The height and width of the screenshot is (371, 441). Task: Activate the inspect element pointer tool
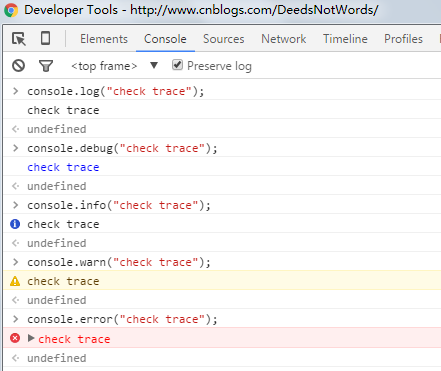click(19, 39)
